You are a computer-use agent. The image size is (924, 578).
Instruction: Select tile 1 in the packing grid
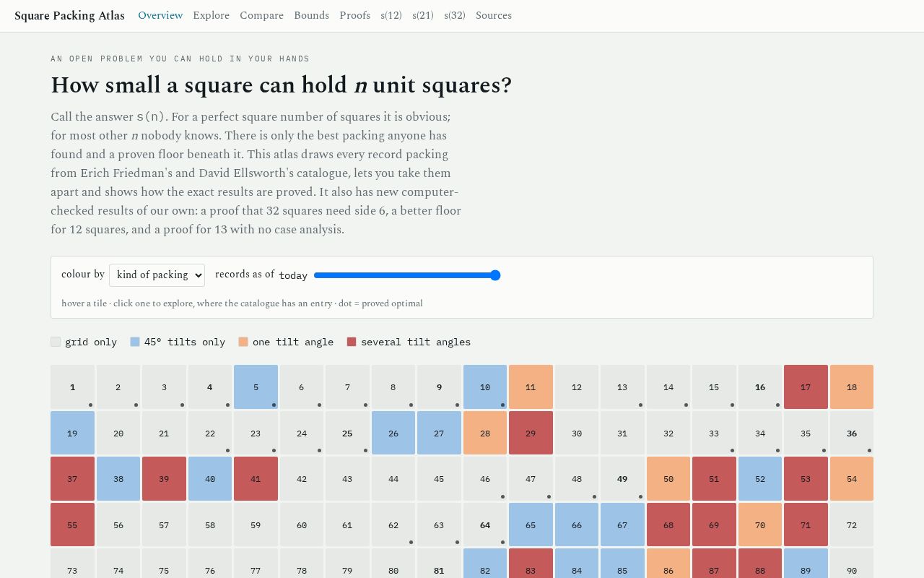pyautogui.click(x=72, y=387)
